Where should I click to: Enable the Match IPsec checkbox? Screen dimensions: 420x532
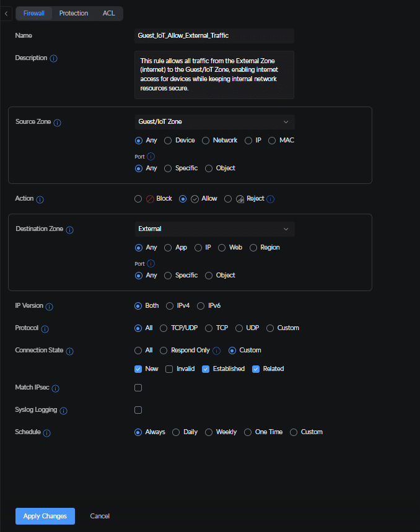click(138, 388)
